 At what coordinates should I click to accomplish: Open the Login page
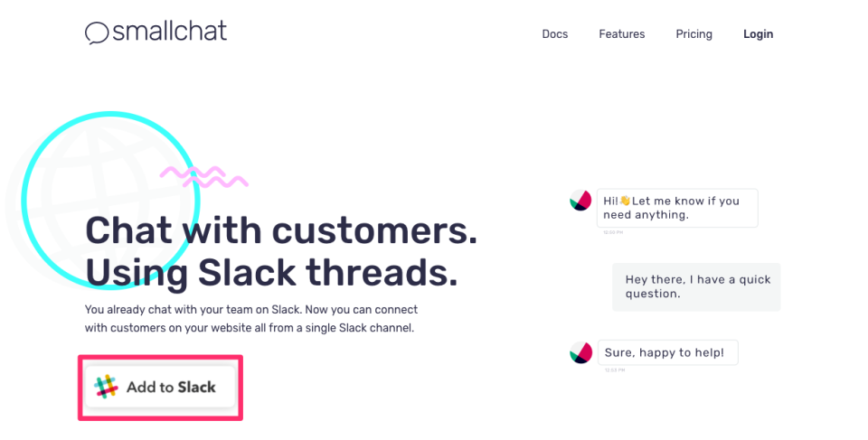coord(758,34)
